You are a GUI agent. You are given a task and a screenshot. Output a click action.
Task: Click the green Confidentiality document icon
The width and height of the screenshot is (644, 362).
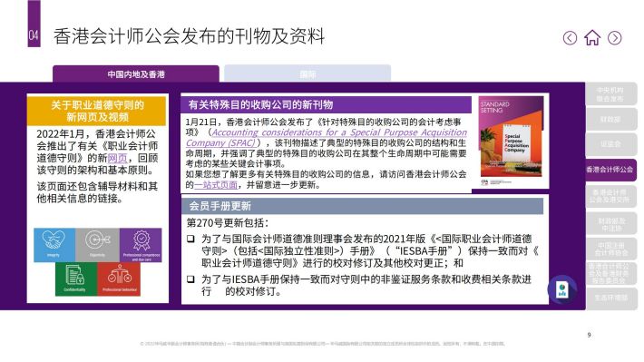point(76,279)
